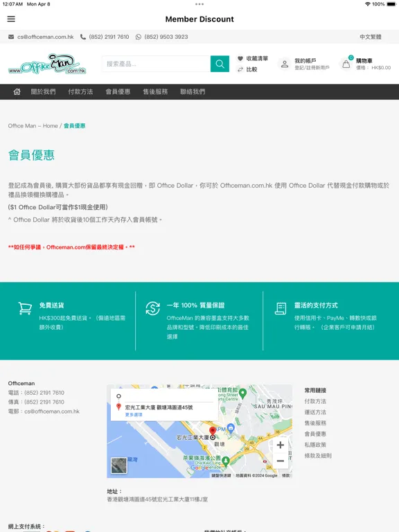This screenshot has width=399, height=532.
Task: Open 會員優惠 menu item
Action: 118,91
